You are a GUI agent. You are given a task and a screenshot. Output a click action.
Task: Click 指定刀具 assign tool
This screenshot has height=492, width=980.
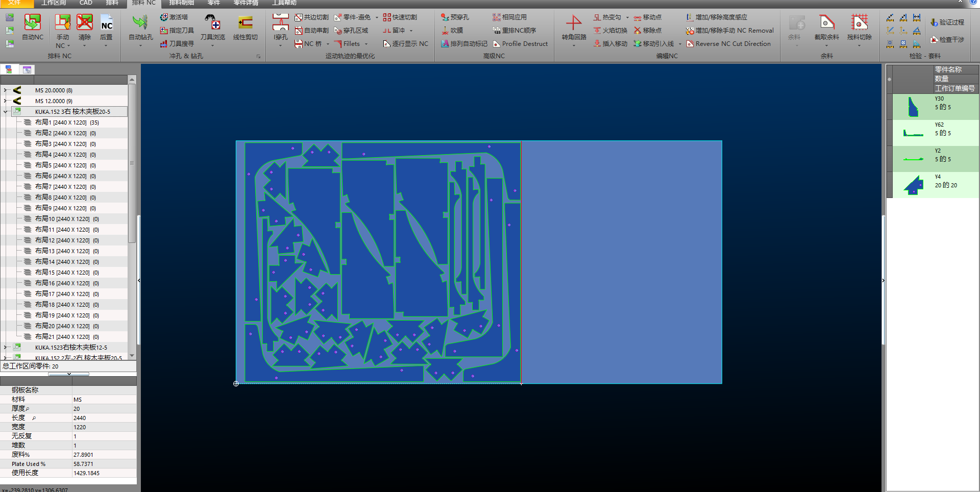coord(177,31)
